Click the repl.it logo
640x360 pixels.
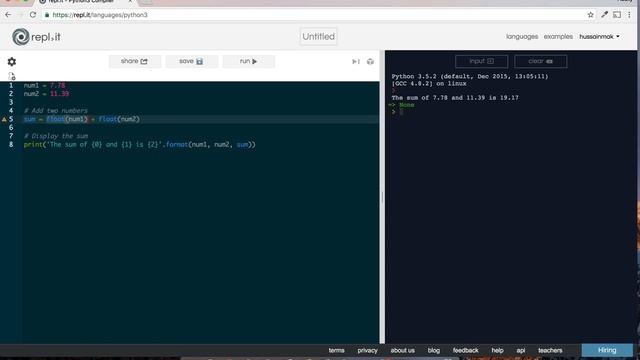[x=36, y=37]
